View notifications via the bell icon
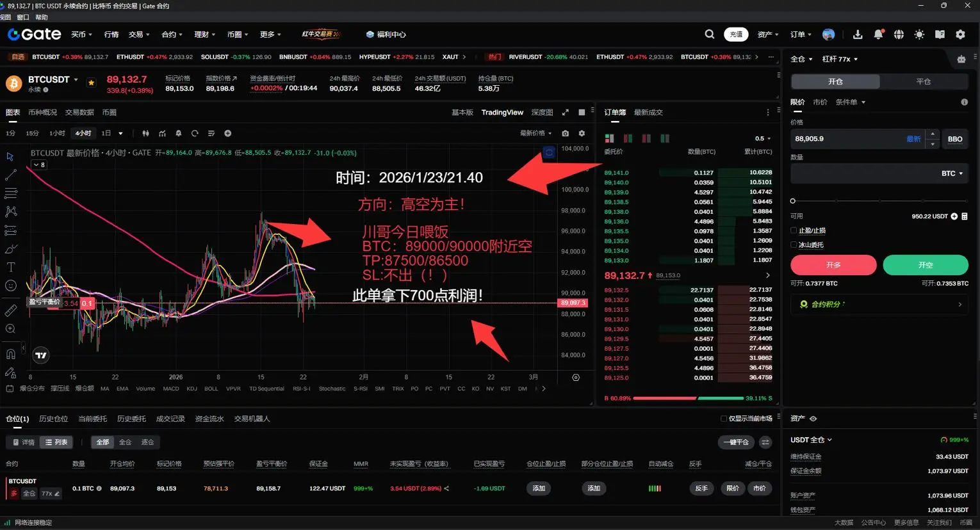The height and width of the screenshot is (530, 980). 878,35
